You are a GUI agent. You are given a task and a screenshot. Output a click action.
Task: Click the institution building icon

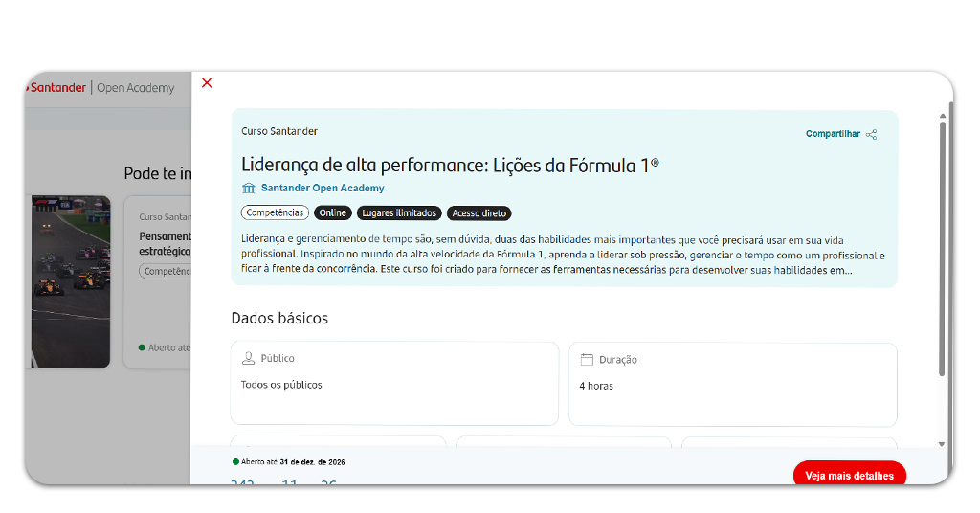point(248,189)
